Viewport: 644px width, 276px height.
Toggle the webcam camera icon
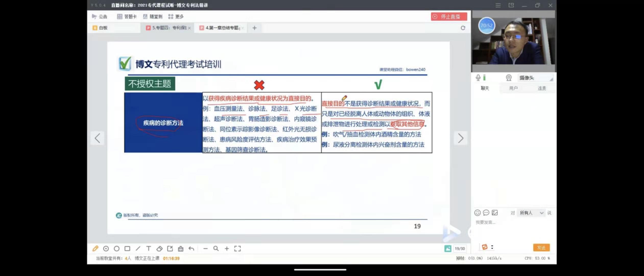click(509, 78)
